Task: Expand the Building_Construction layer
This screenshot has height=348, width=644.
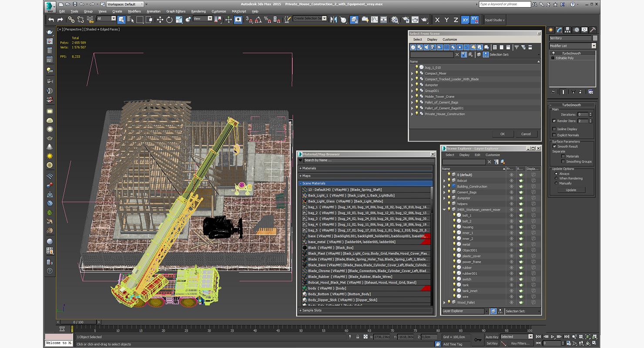Action: 444,186
